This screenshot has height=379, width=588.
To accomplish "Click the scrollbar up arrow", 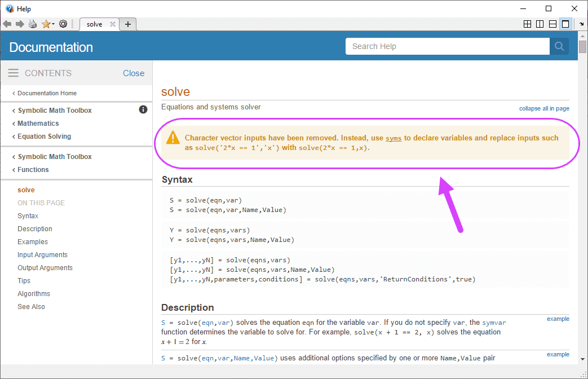I will coord(582,36).
